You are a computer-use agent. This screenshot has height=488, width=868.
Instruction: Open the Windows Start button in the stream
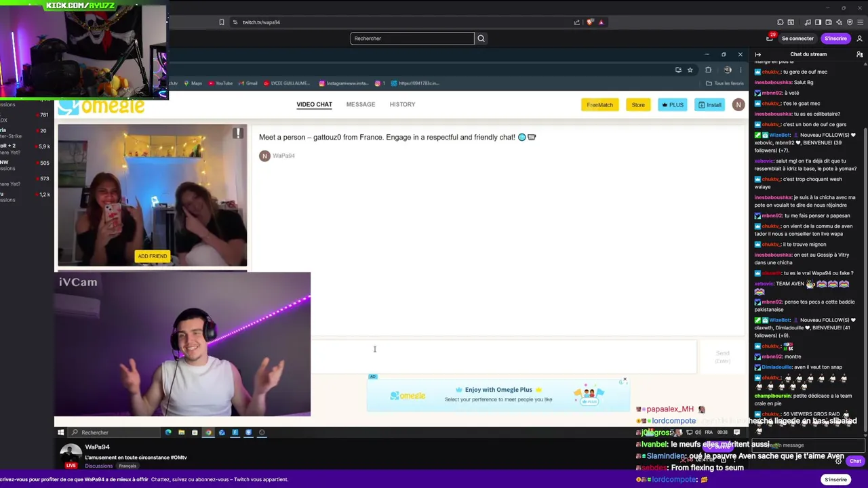(x=60, y=432)
